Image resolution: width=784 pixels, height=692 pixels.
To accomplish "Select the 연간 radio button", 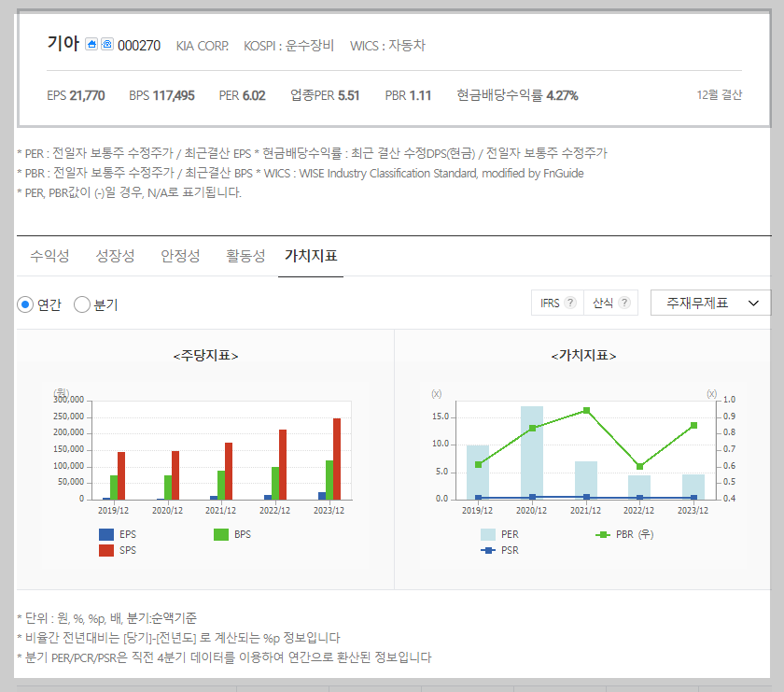I will point(25,304).
